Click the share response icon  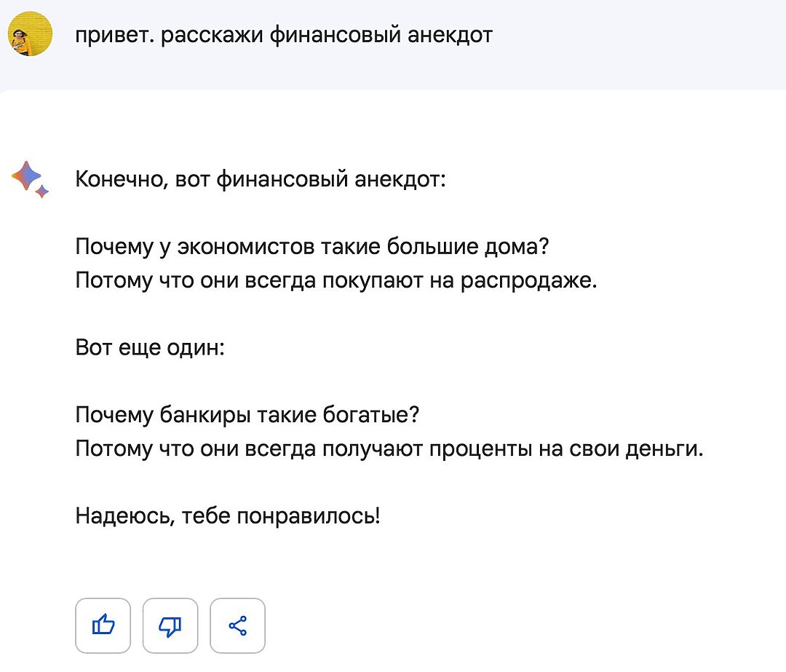point(237,625)
